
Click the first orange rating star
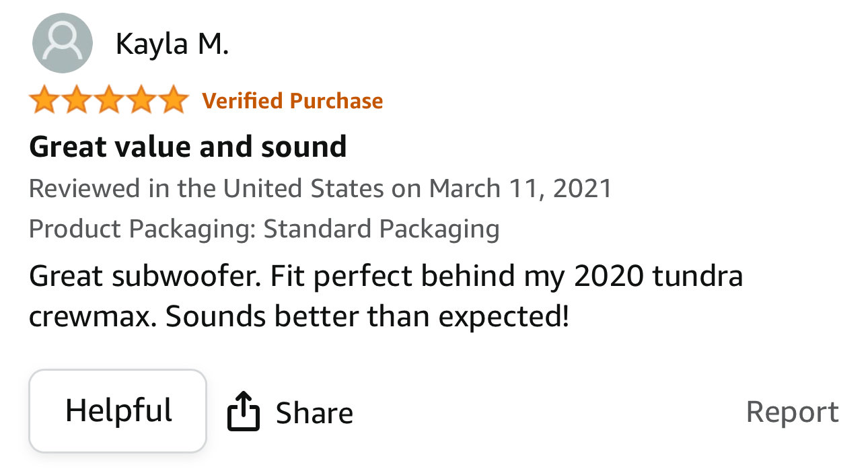click(43, 100)
